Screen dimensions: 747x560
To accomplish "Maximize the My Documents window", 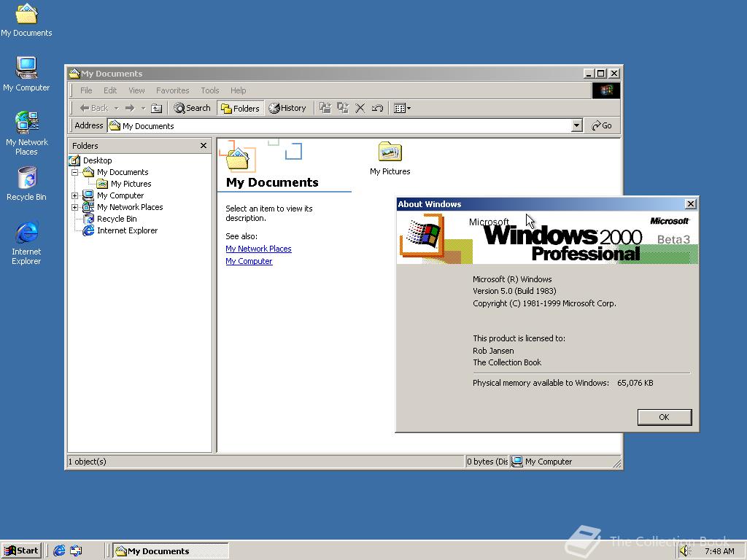I will (601, 74).
